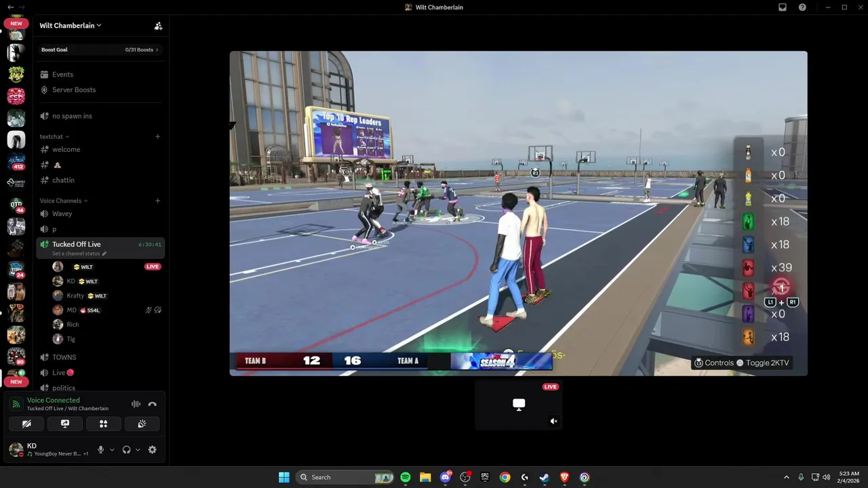This screenshot has height=488, width=868.
Task: Toggle the camera on in the voice panel
Action: (x=26, y=424)
